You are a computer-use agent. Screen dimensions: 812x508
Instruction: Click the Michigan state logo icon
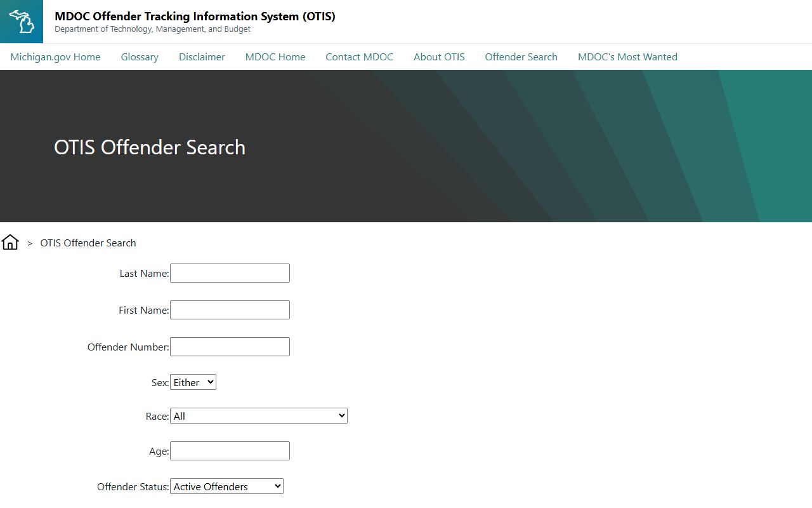click(22, 22)
